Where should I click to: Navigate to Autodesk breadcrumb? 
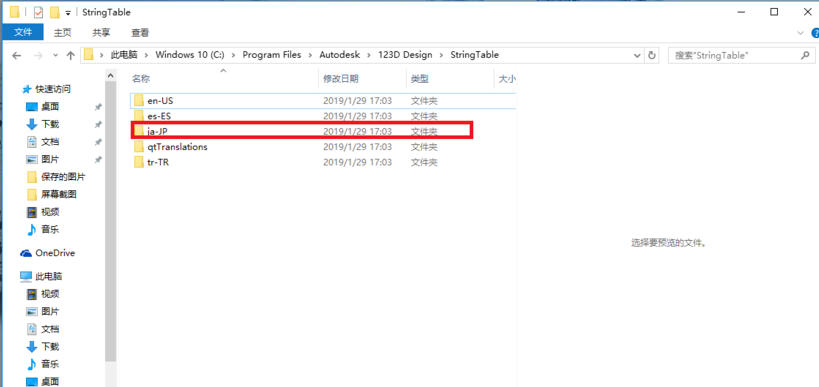click(x=340, y=54)
